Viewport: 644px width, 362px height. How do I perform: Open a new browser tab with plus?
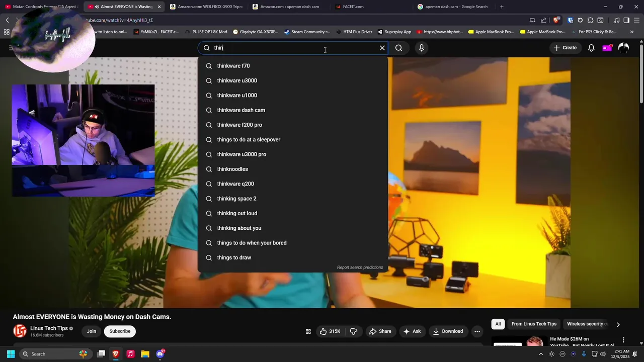[x=502, y=7]
